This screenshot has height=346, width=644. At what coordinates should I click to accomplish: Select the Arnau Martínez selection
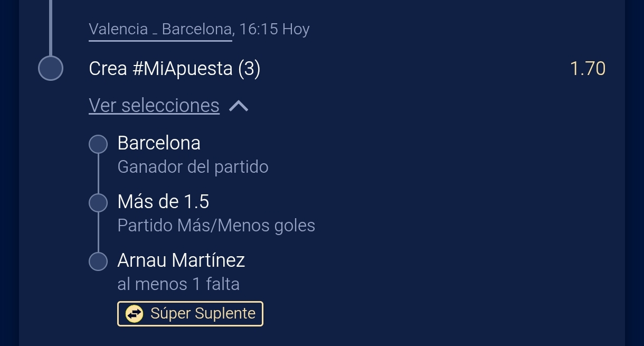click(181, 260)
